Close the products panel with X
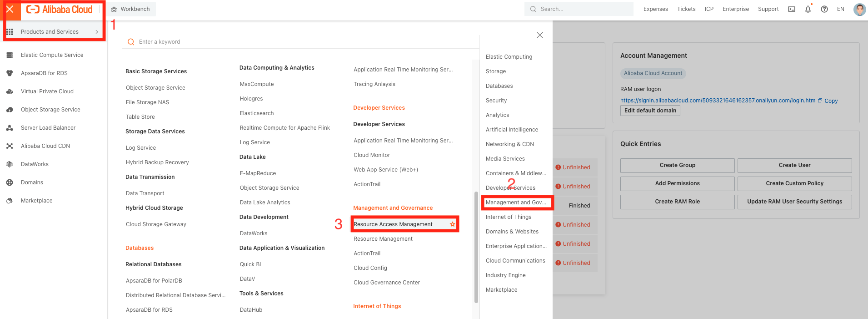The height and width of the screenshot is (319, 868). pos(540,35)
